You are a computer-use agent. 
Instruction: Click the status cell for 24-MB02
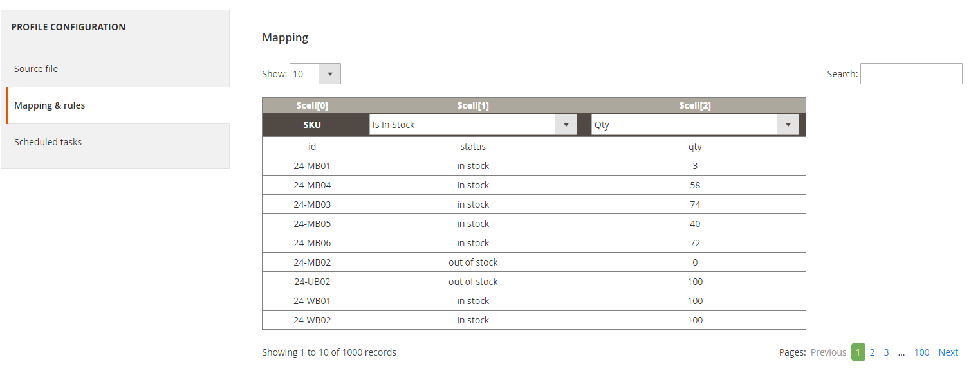click(x=473, y=262)
